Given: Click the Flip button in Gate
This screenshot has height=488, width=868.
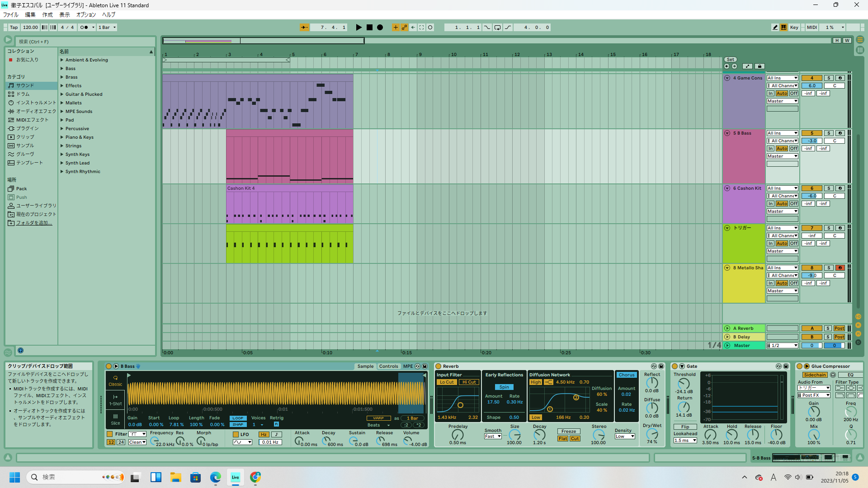Looking at the screenshot, I should pos(685,427).
